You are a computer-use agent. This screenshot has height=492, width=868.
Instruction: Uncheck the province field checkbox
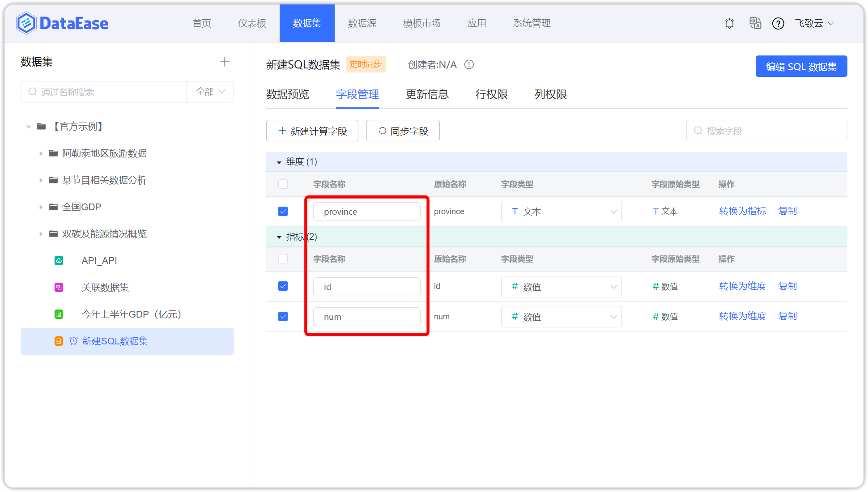click(x=283, y=211)
